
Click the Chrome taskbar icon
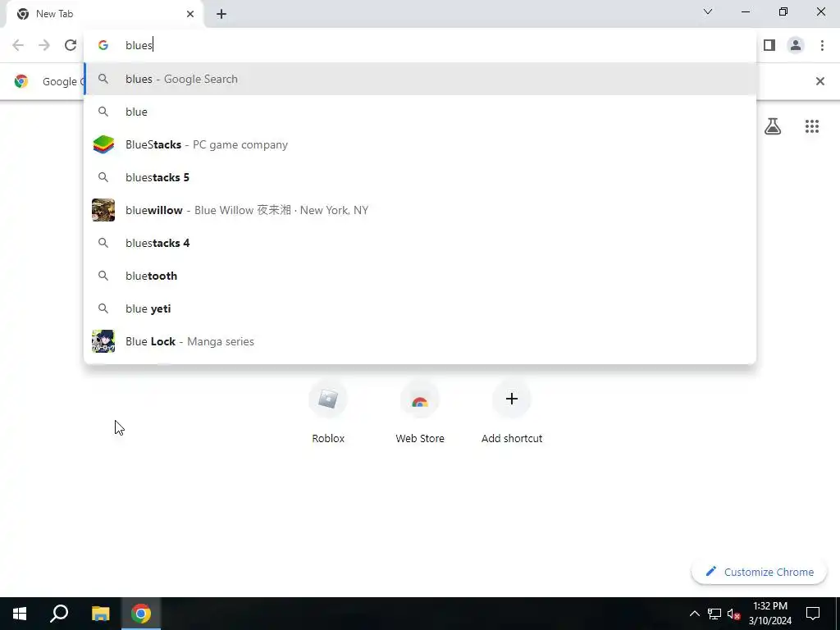[x=141, y=614]
